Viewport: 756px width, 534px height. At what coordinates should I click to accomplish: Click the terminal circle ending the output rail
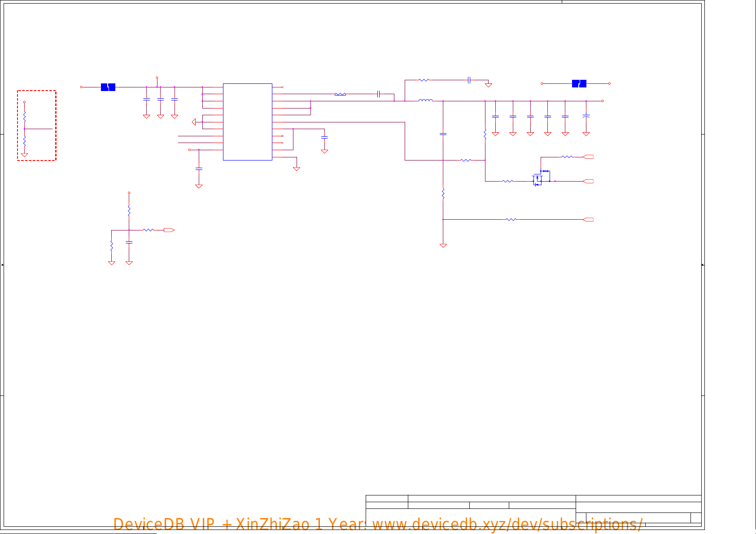602,101
